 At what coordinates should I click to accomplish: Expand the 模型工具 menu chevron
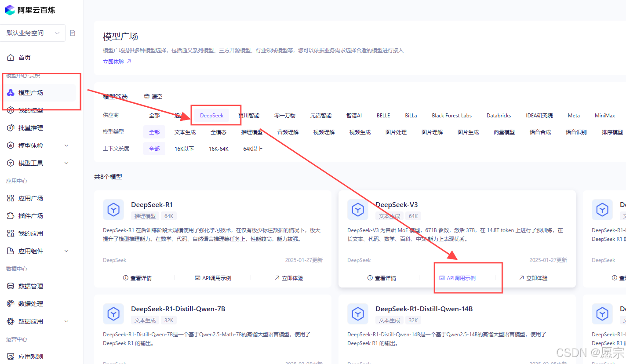click(x=66, y=163)
